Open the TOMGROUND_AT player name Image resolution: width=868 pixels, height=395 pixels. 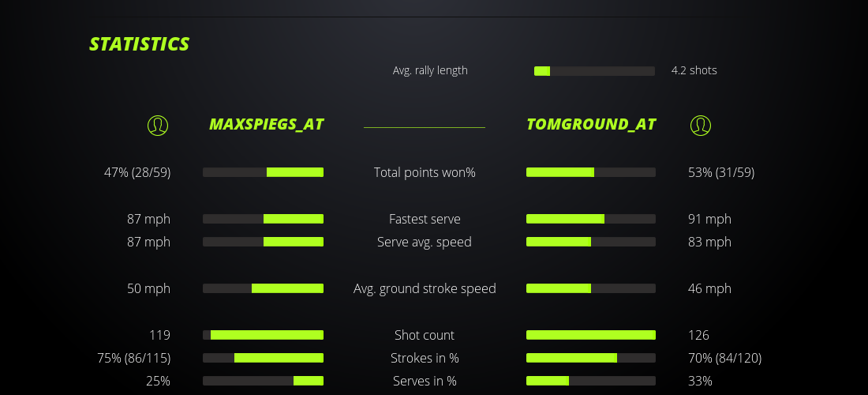pyautogui.click(x=591, y=125)
